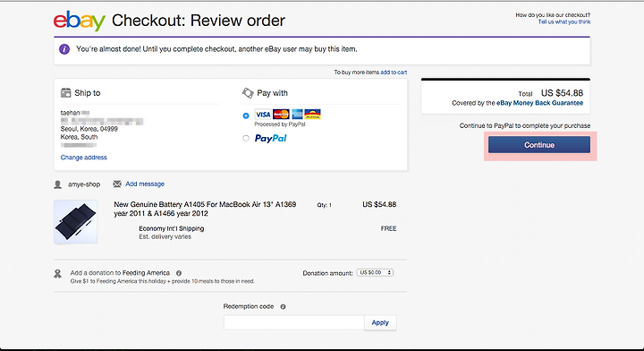Click the PayPal logo
Screen dimensions: 644x351
point(271,139)
